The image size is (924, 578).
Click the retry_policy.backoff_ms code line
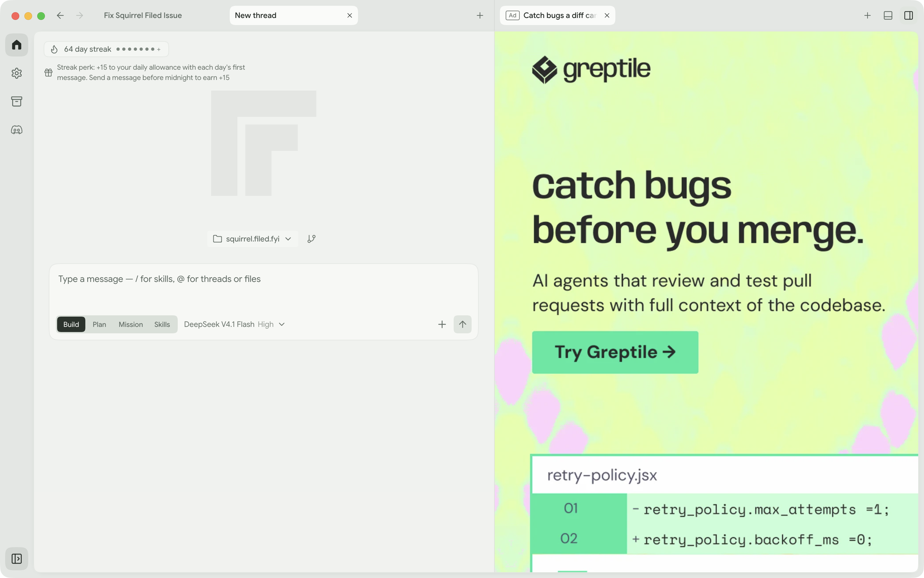point(752,539)
